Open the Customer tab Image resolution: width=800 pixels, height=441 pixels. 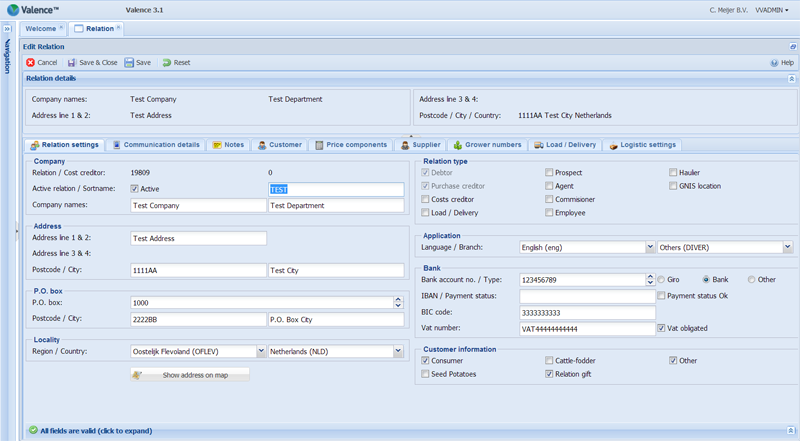[x=280, y=145]
